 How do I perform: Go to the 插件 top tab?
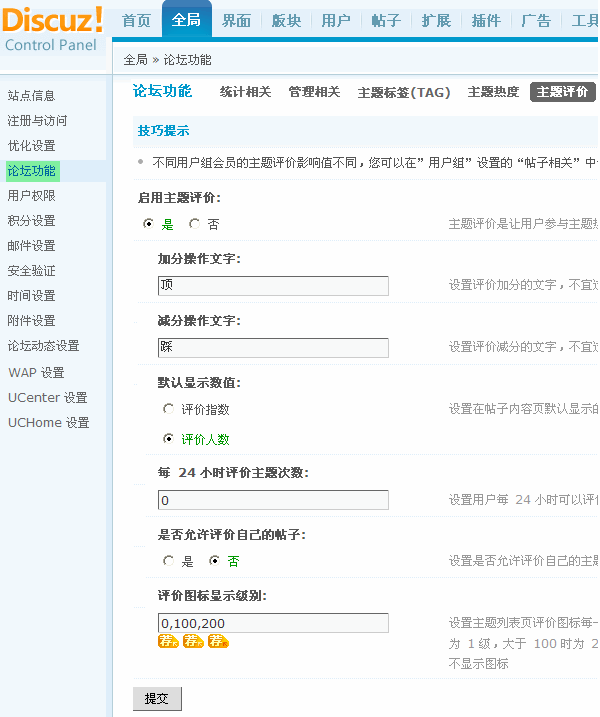coord(486,21)
